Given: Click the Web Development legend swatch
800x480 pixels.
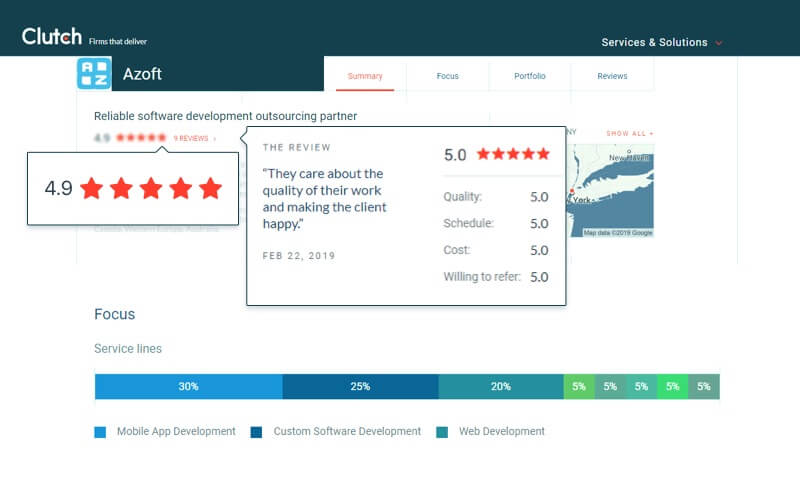Looking at the screenshot, I should 442,432.
